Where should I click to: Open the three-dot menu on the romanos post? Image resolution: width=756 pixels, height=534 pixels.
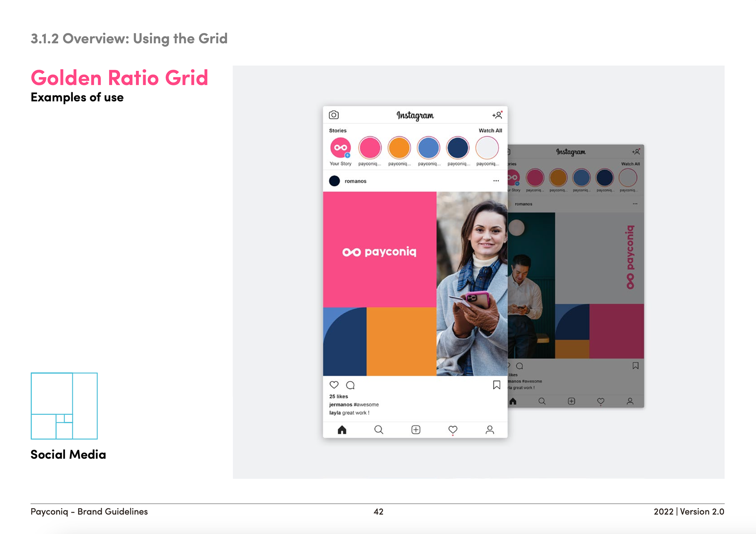point(496,181)
